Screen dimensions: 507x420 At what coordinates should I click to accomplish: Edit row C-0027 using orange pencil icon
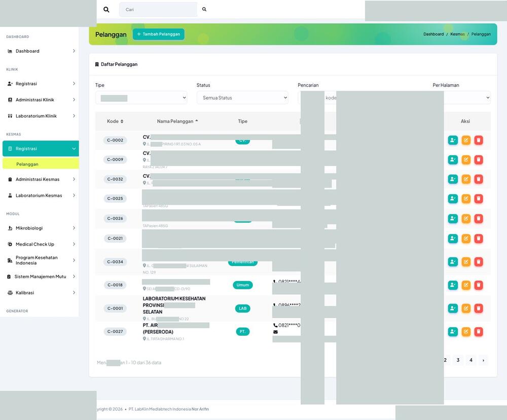pos(465,331)
